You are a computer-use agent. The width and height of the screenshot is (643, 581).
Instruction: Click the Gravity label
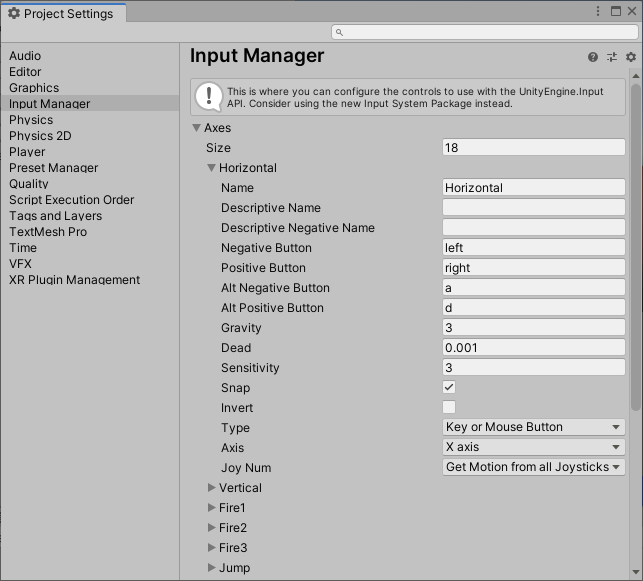(x=241, y=328)
